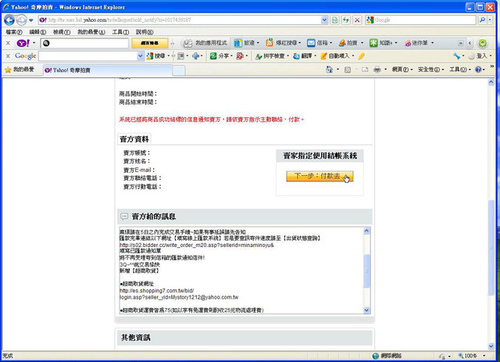This screenshot has width=500, height=362.
Task: Click the yellow 網頁搜尋 button
Action: [x=150, y=43]
